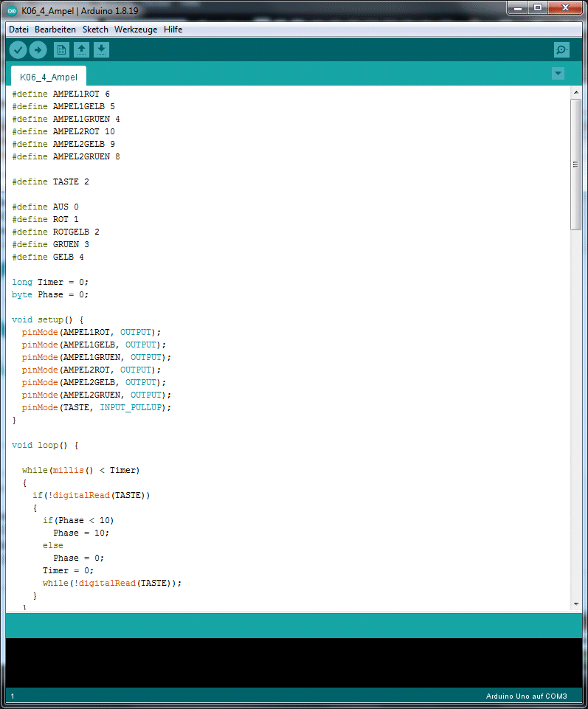Viewport: 588px width, 709px height.
Task: Click the indented 'Timer = 0;' line
Action: pyautogui.click(x=69, y=570)
